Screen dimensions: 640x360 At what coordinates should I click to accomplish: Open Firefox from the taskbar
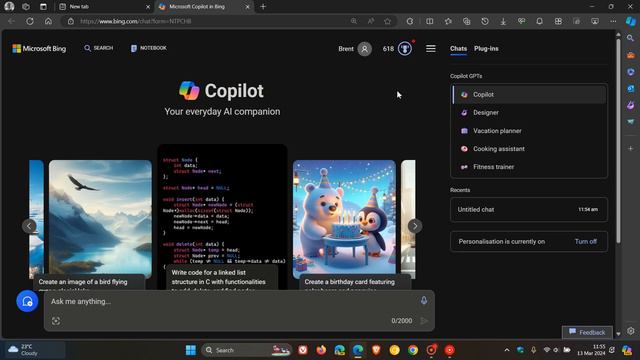321,350
